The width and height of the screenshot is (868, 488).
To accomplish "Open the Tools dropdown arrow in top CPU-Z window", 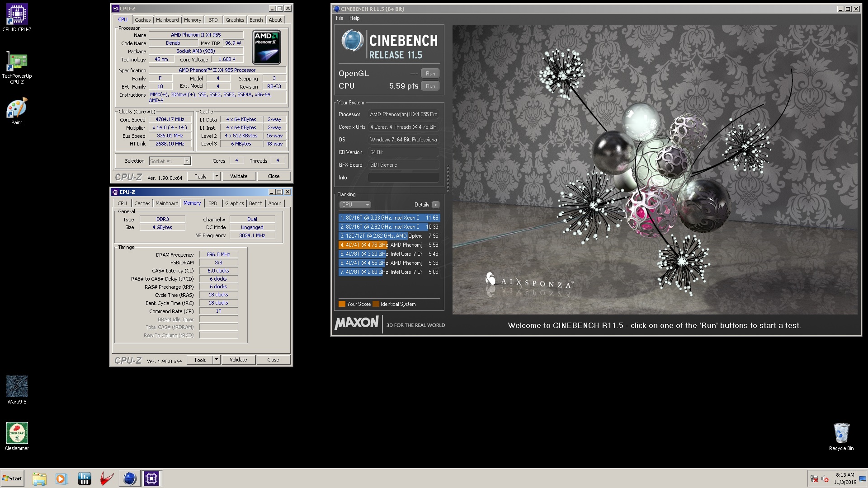I will (217, 176).
